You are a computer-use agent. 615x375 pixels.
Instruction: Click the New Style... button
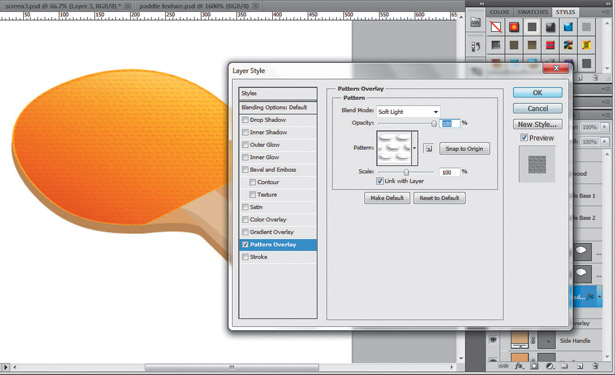537,124
